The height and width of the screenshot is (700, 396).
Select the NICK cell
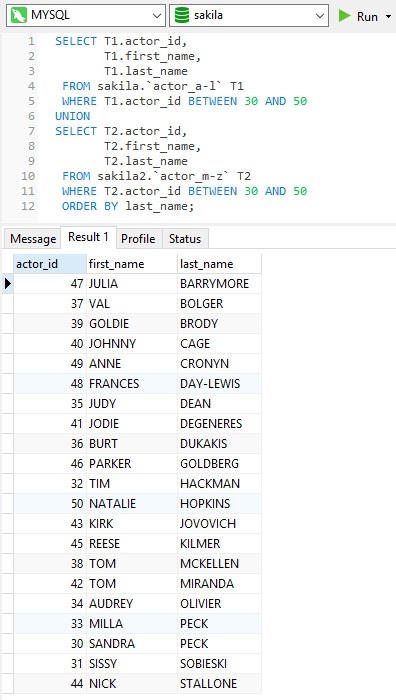[132, 683]
